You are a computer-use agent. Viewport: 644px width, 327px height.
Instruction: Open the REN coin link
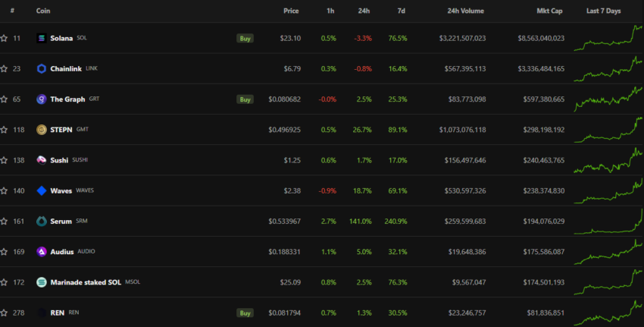pyautogui.click(x=57, y=313)
